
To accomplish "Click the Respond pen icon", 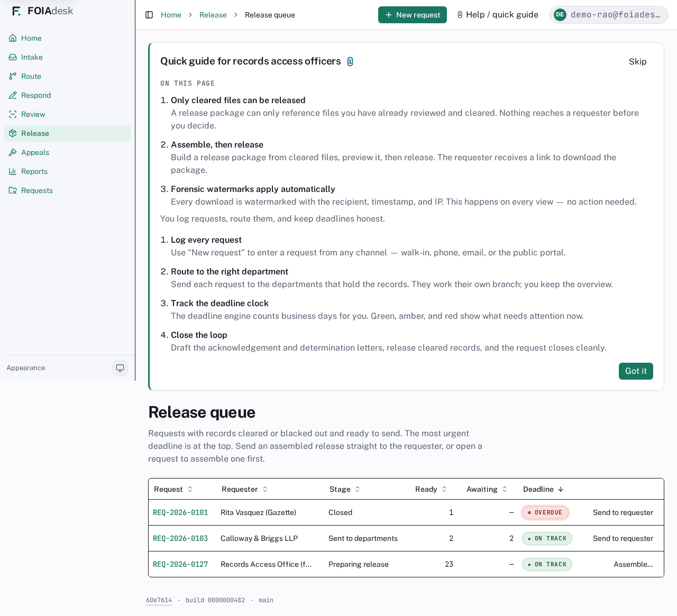I will pos(13,95).
